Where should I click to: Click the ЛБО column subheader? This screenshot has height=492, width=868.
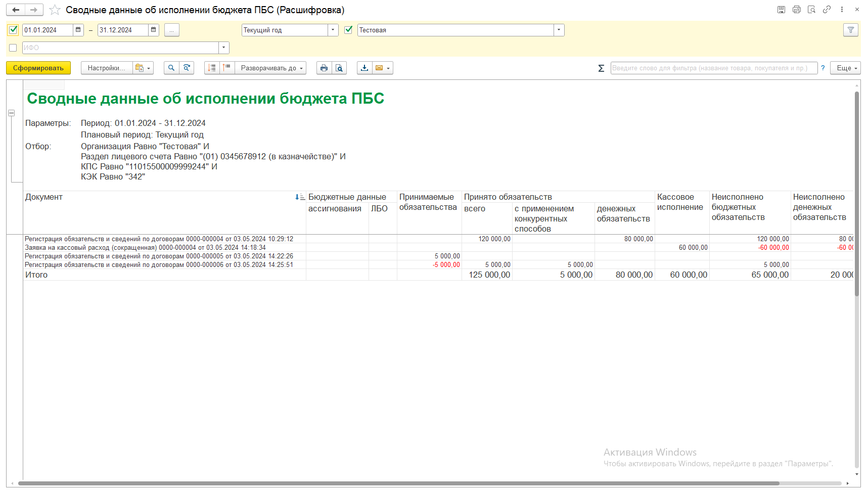(379, 208)
